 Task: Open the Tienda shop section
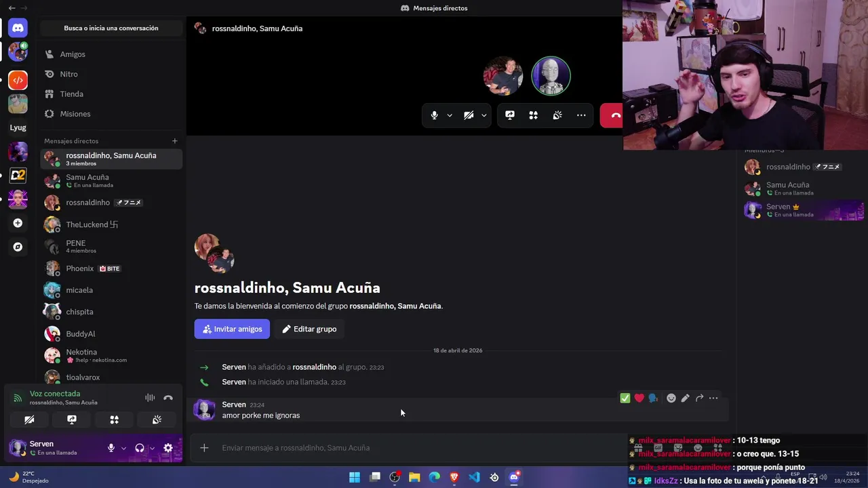[x=111, y=94]
